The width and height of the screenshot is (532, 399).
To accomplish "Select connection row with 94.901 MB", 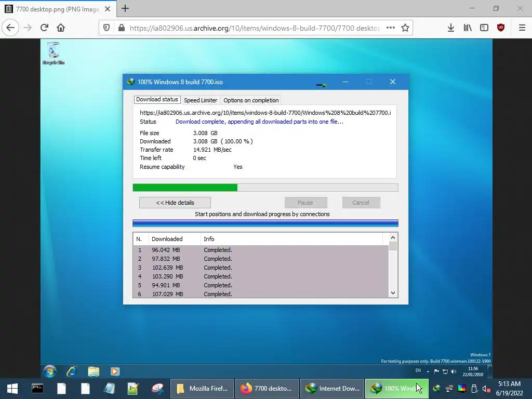I will click(261, 285).
